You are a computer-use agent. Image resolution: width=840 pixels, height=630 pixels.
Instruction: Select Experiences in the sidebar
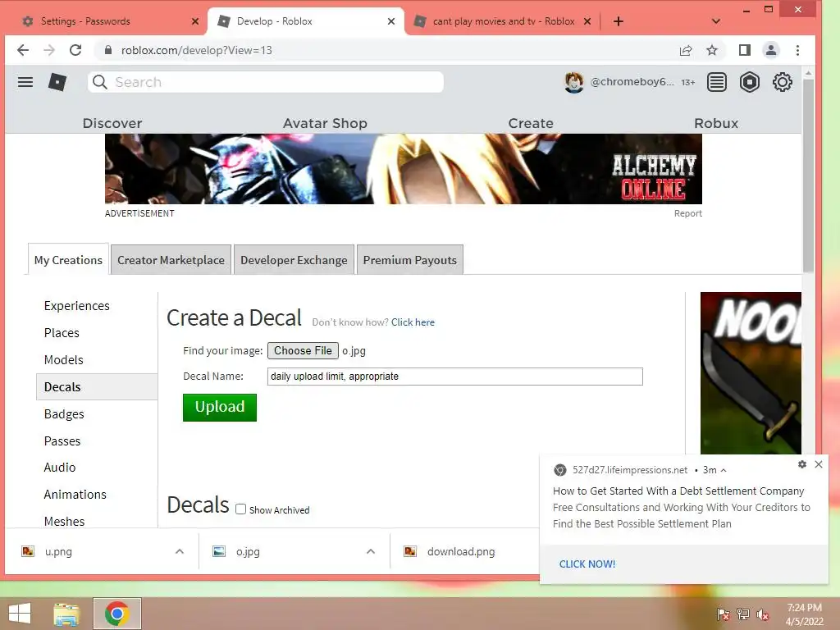pos(76,306)
